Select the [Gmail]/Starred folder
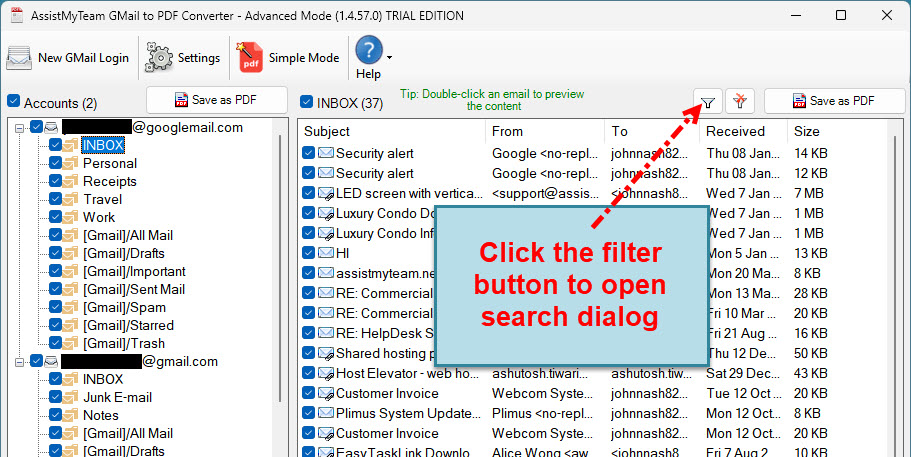Screen dimensions: 911x457 (x=128, y=325)
